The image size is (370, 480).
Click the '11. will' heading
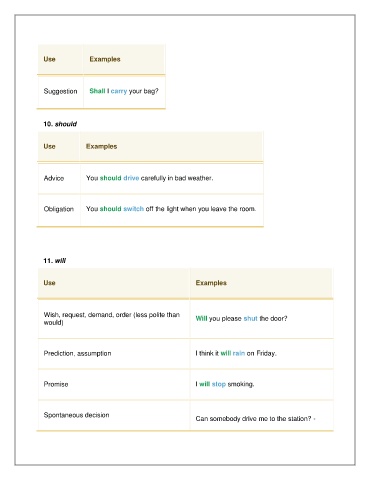point(55,261)
